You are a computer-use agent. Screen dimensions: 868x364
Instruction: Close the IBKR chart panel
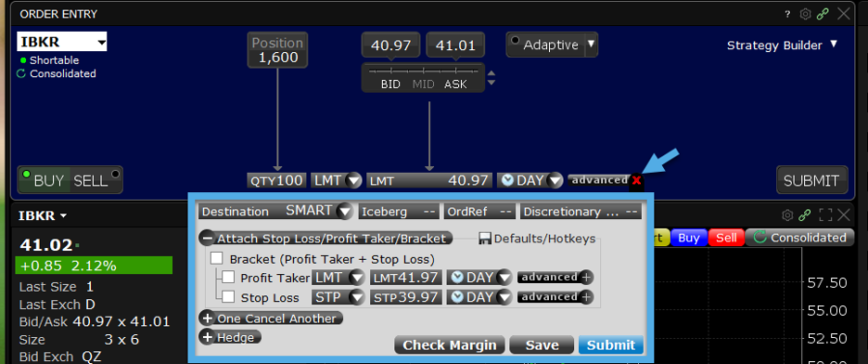tap(844, 215)
